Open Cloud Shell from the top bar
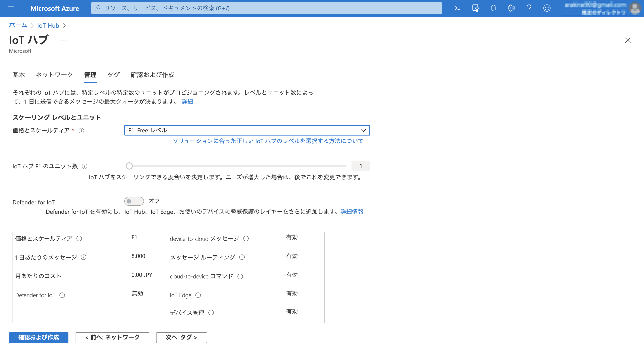This screenshot has height=352, width=644. [x=457, y=8]
